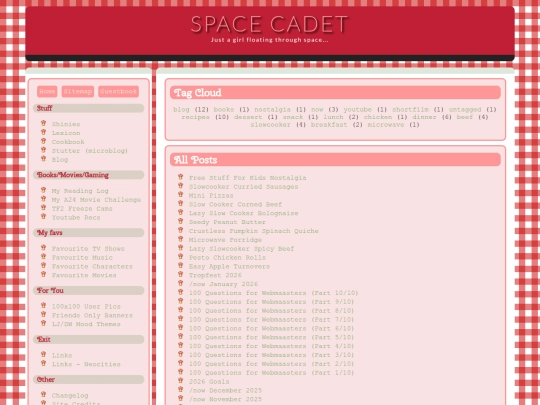Open the Cookbook link
This screenshot has width=540, height=405.
tap(68, 142)
